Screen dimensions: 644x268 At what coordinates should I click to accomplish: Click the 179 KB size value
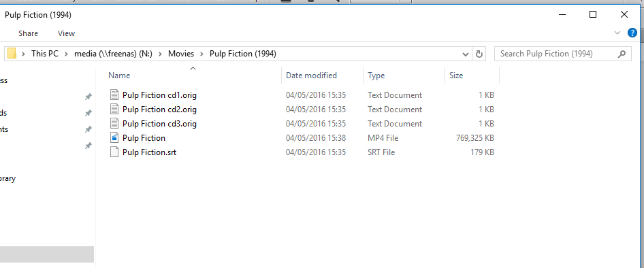click(x=482, y=152)
